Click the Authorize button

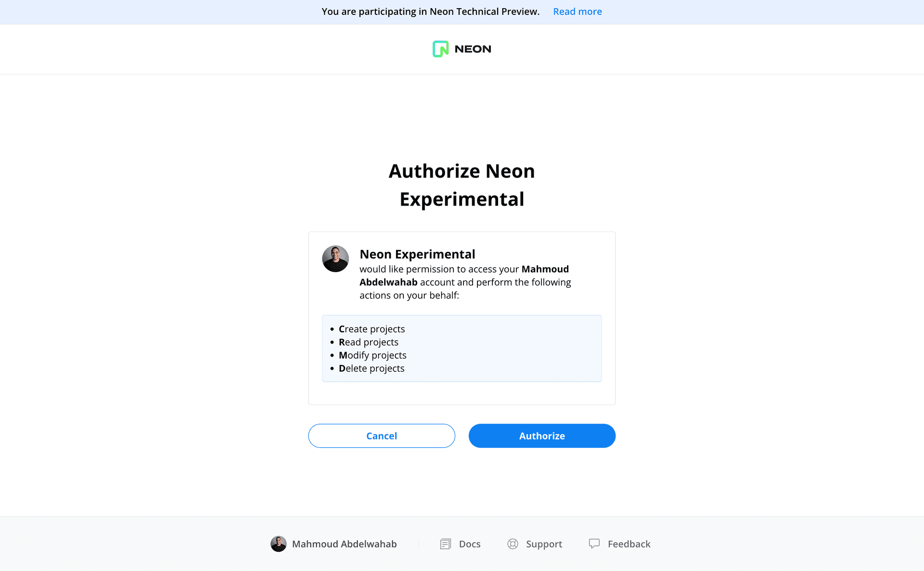pyautogui.click(x=542, y=436)
